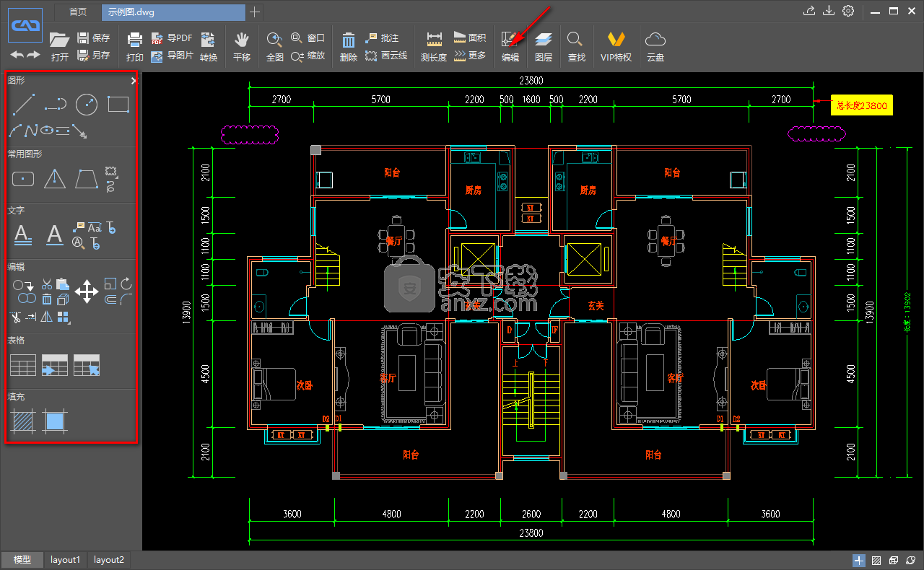This screenshot has width=924, height=570.
Task: Select the Rectangle drawing tool
Action: (118, 105)
